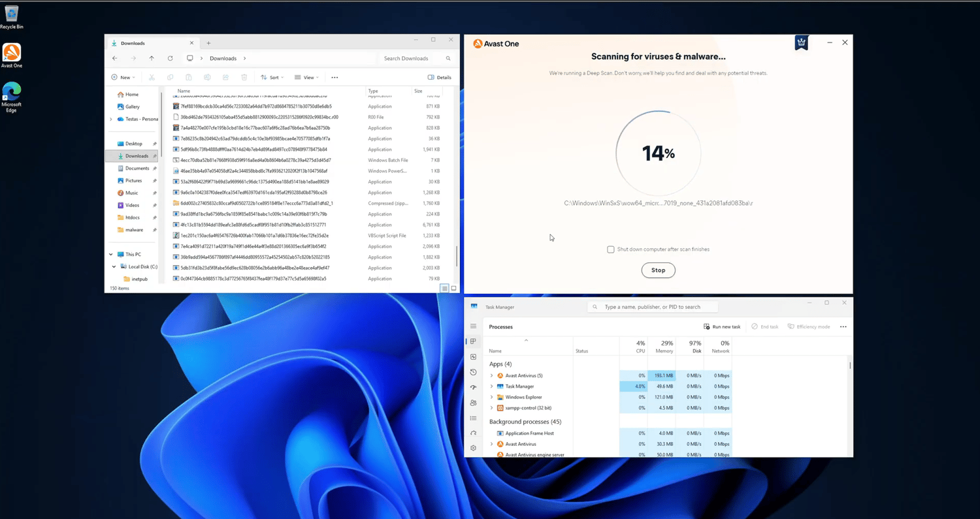Viewport: 980px width, 519px height.
Task: Expand the Testas - Personal OneDrive node
Action: [x=111, y=119]
